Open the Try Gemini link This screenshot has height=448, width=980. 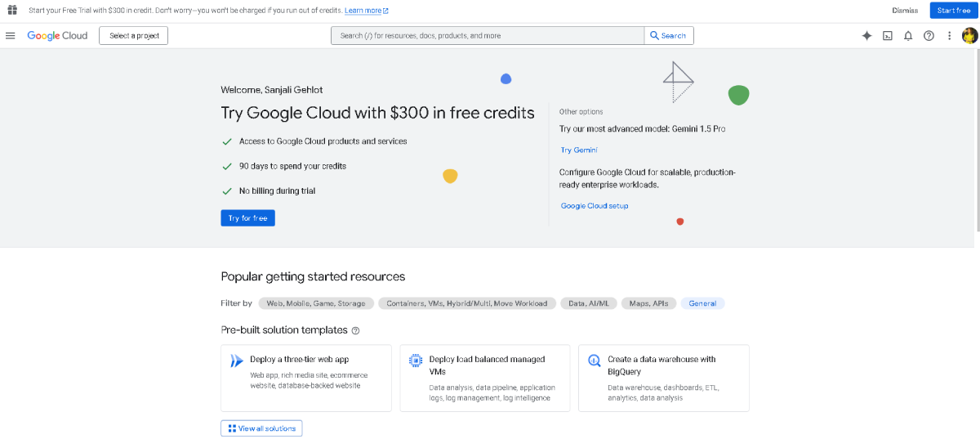pyautogui.click(x=579, y=150)
